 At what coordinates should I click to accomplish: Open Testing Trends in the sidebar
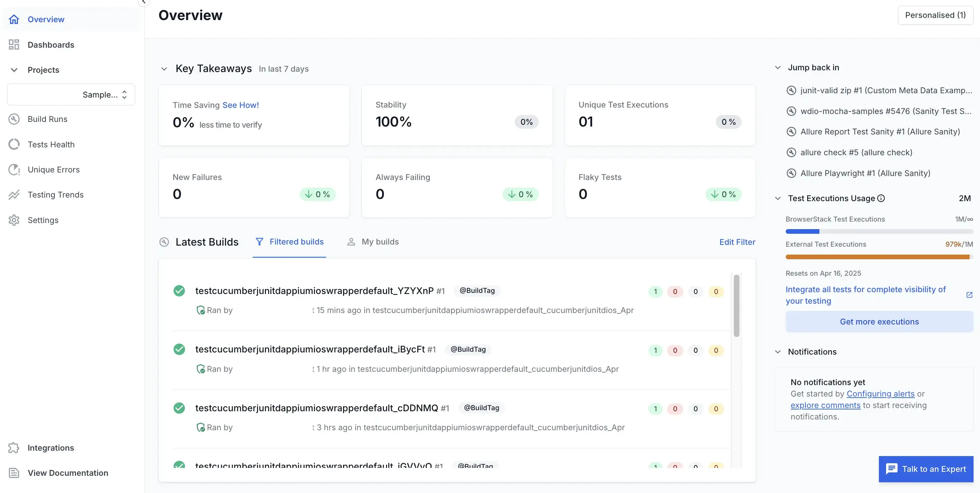pos(14,195)
